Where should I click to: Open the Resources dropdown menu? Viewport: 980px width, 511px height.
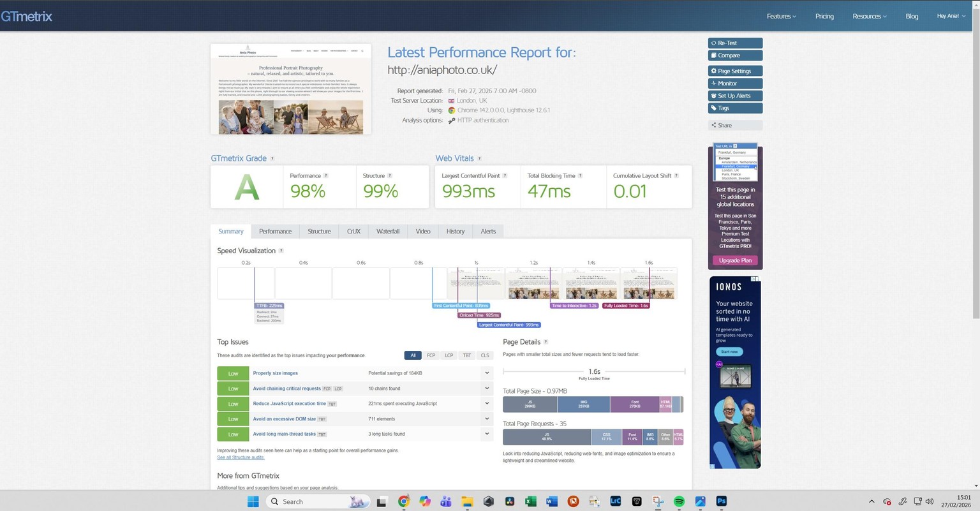pos(870,17)
